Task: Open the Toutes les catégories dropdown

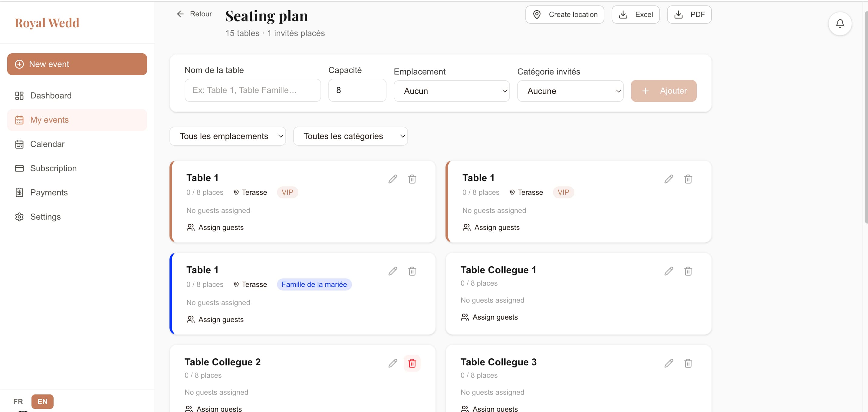Action: [350, 136]
